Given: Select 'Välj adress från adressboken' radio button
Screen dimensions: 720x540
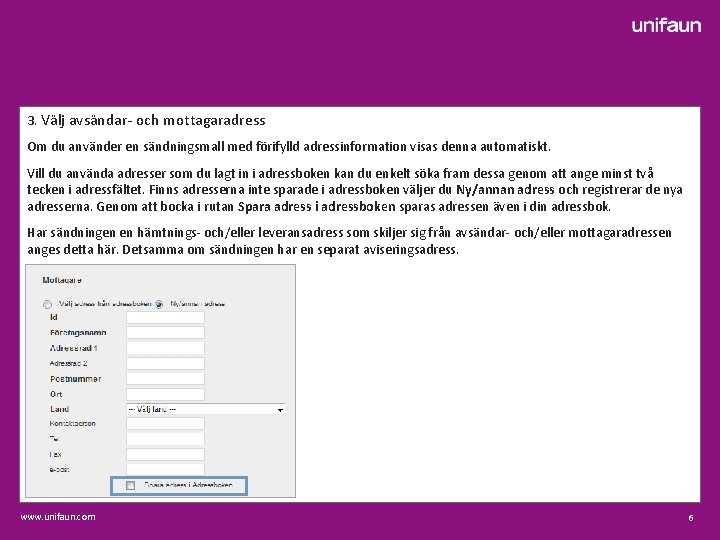Looking at the screenshot, I should click(x=47, y=304).
